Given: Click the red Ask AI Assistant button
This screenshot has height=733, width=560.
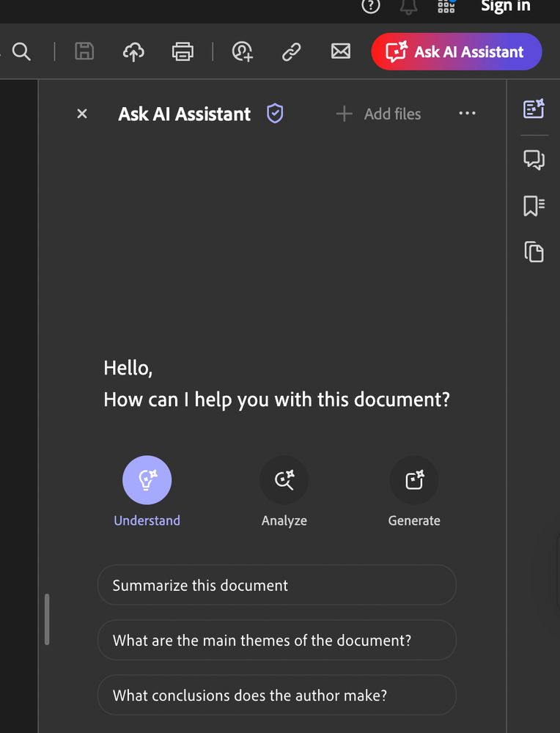Looking at the screenshot, I should coord(457,51).
